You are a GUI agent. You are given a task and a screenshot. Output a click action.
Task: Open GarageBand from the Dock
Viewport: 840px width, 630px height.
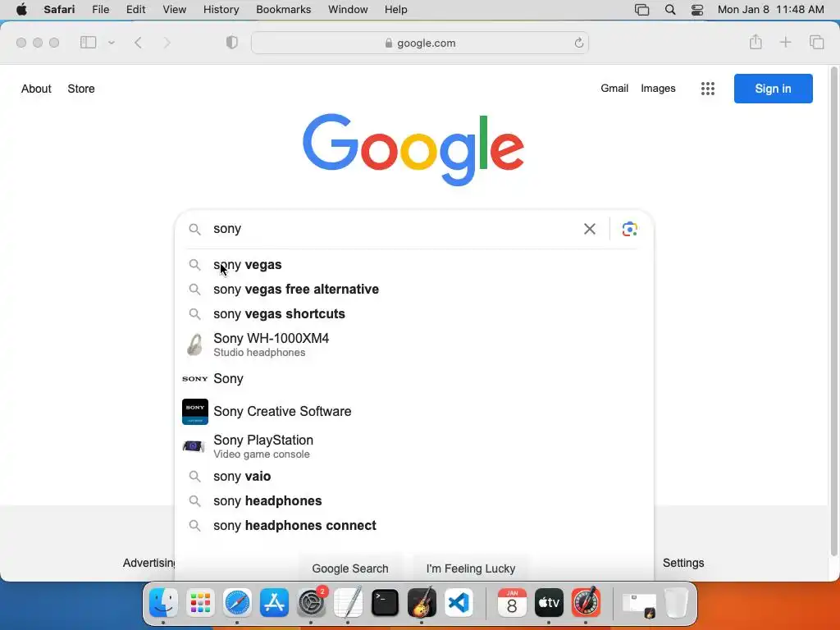pyautogui.click(x=422, y=603)
